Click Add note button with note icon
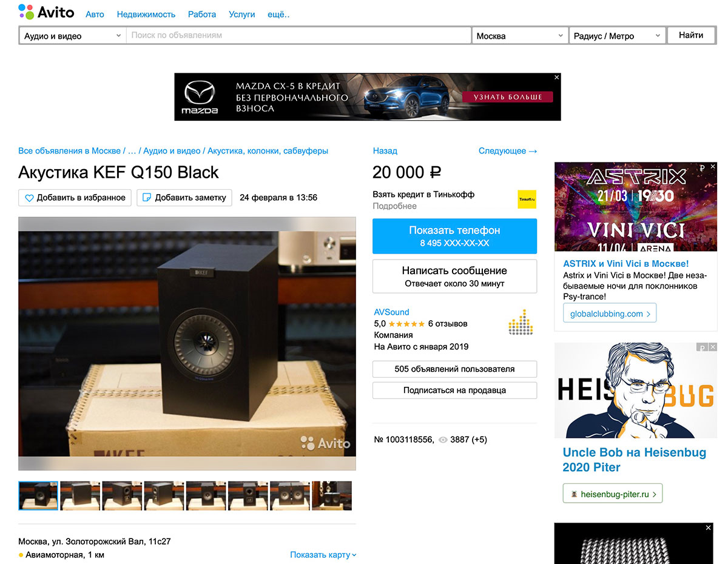Screen dimensions: 728x564 pyautogui.click(x=184, y=198)
